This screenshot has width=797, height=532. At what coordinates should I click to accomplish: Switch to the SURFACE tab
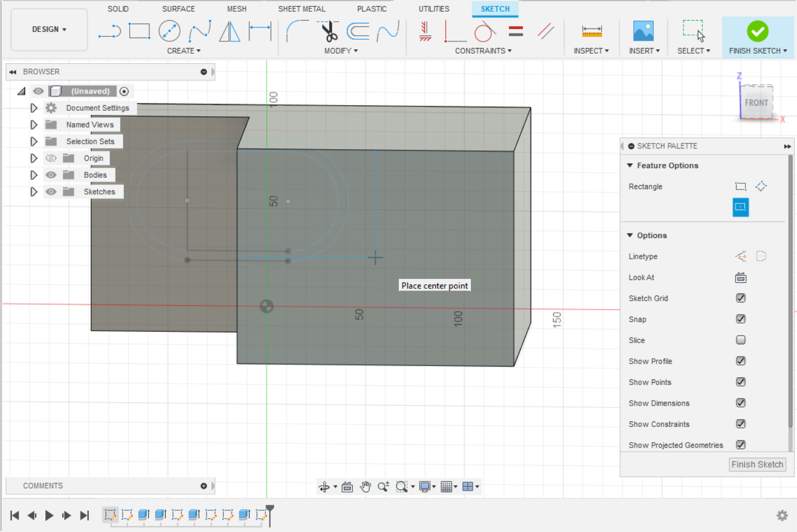178,9
